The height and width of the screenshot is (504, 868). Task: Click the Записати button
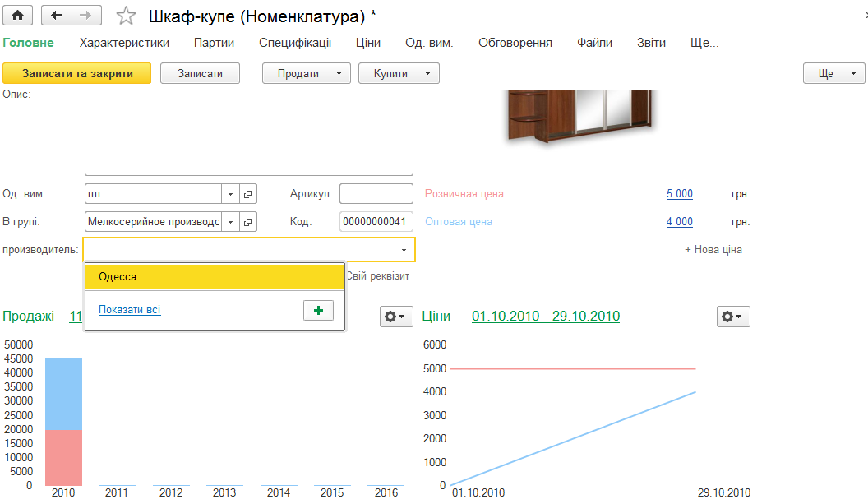point(200,74)
